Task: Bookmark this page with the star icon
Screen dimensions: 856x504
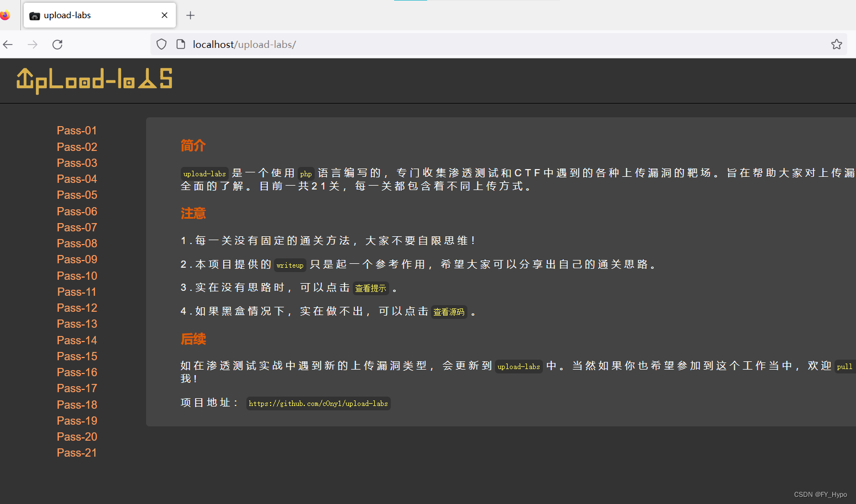Action: click(x=837, y=45)
